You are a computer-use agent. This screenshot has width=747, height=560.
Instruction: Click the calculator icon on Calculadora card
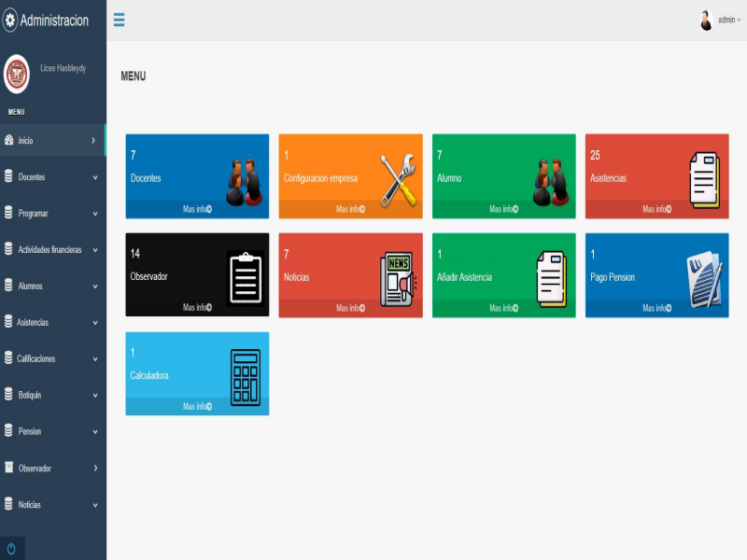[x=246, y=376]
